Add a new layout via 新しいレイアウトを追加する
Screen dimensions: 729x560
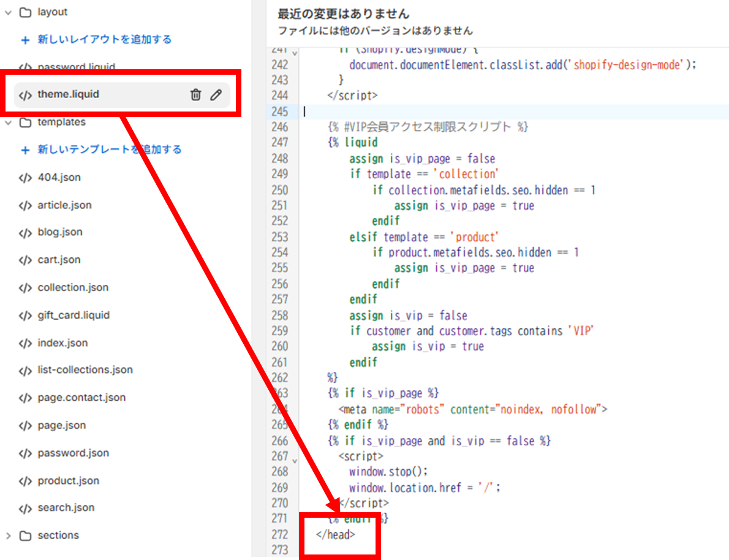coord(105,40)
